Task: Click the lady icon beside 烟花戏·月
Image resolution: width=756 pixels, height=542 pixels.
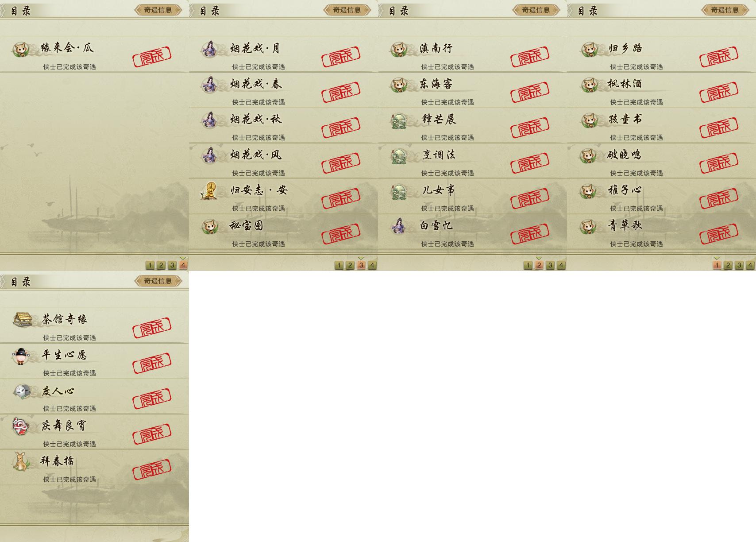Action: click(209, 49)
